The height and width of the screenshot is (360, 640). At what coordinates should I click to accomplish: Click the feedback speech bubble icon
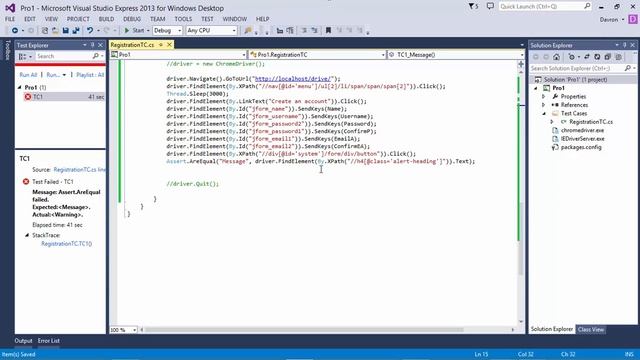tap(490, 6)
